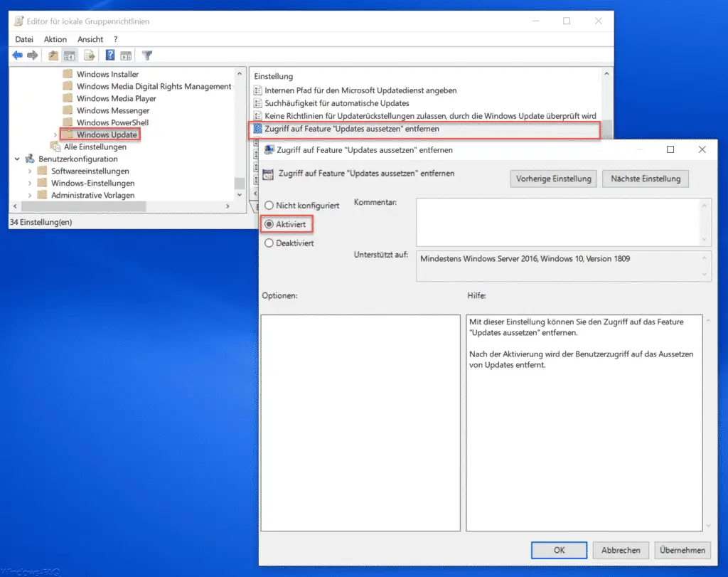This screenshot has width=728, height=577.
Task: Click the policy icon beside Keine Richtlinien setting
Action: click(257, 116)
